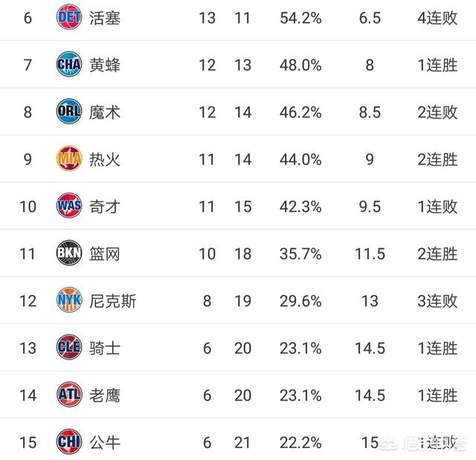Click the 11.5 games behind value
The image size is (476, 460).
click(370, 254)
